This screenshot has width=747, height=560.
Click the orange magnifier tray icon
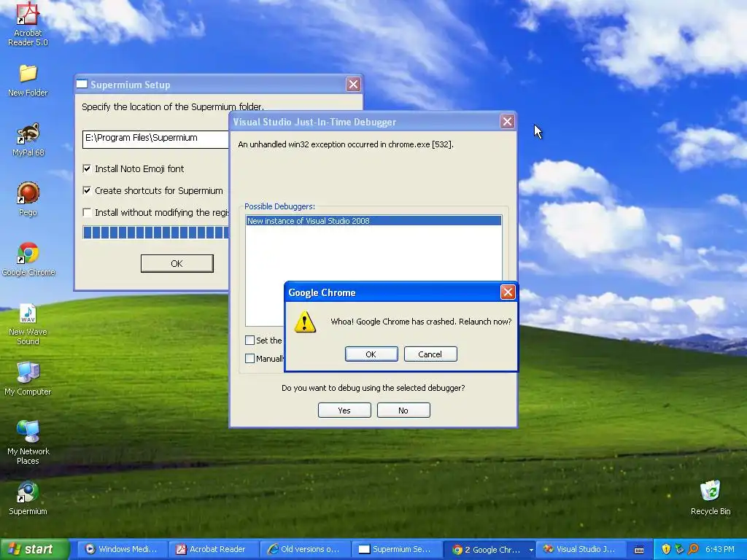[x=693, y=549]
